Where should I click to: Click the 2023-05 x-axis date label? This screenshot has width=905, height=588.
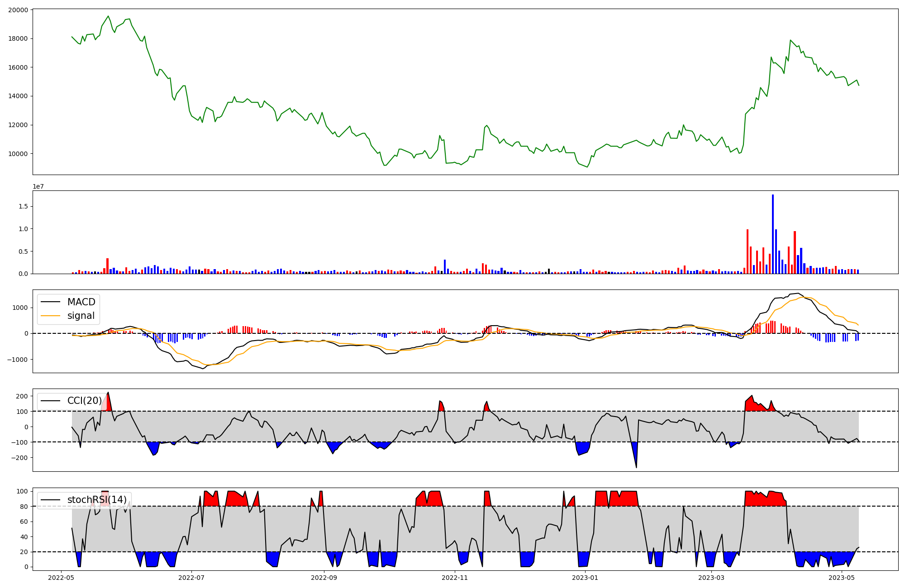click(842, 578)
